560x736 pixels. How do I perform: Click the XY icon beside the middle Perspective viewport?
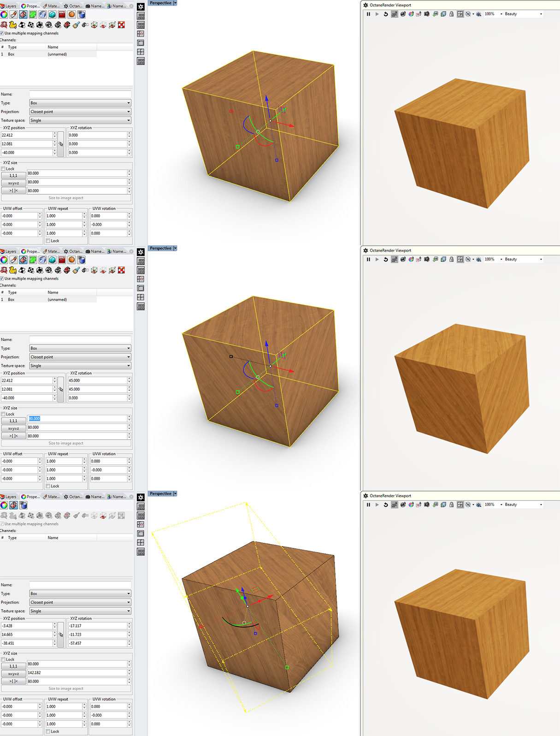tap(141, 279)
